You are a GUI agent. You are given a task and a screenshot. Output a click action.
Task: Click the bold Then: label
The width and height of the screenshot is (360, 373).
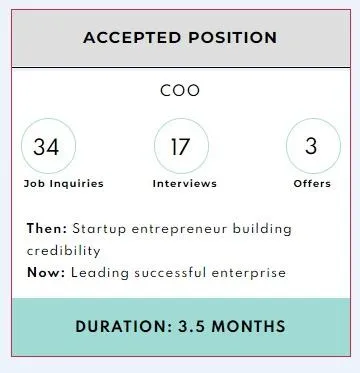(x=47, y=229)
